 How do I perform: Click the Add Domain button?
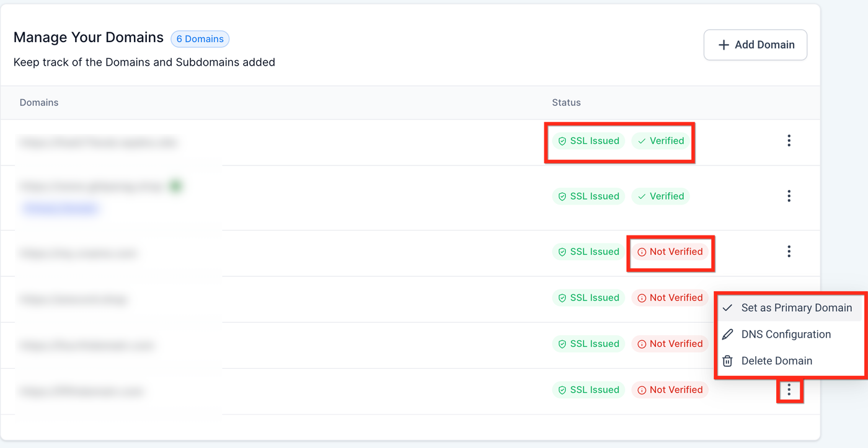click(755, 45)
